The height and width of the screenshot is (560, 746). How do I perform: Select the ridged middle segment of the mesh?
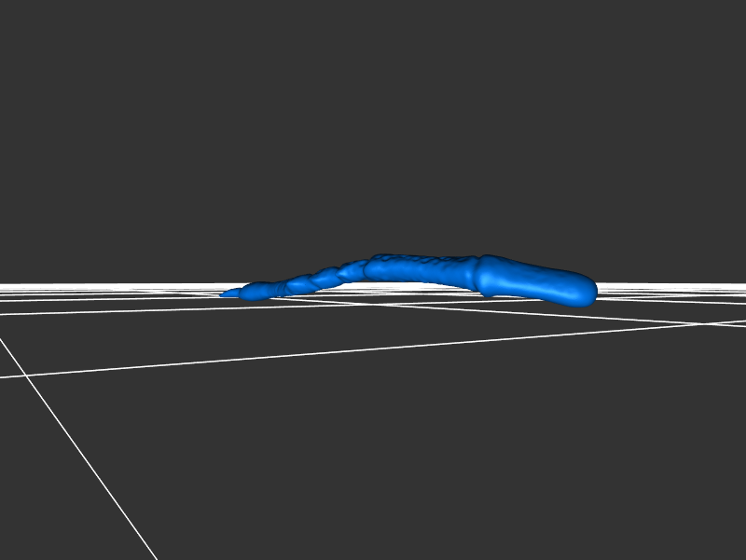pos(424,270)
